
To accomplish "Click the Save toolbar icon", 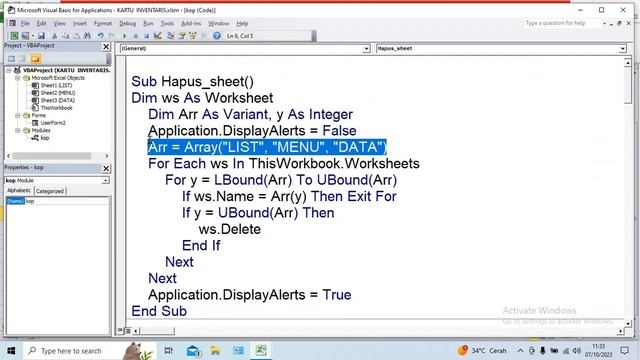I will point(41,36).
